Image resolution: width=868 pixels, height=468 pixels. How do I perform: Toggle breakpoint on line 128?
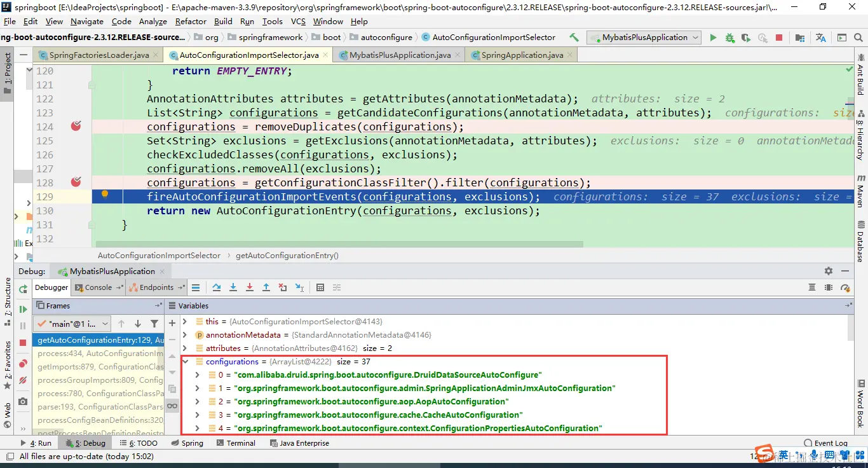click(76, 182)
